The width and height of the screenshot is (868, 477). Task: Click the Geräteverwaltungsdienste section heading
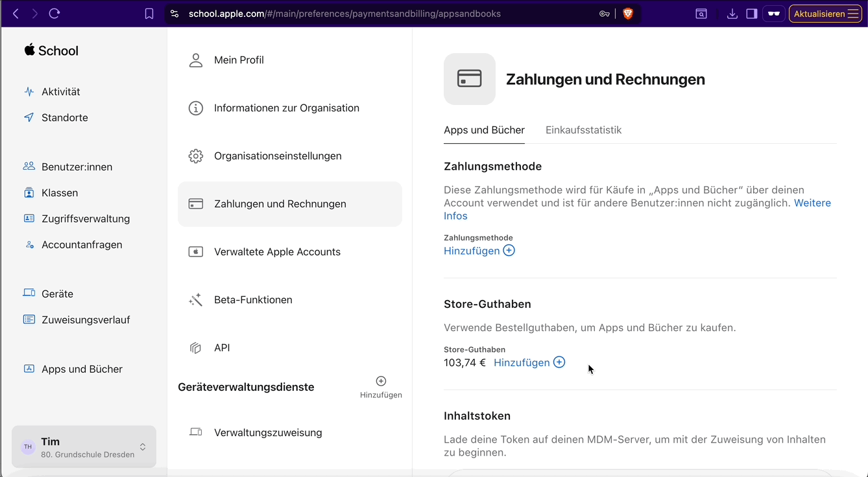tap(246, 387)
